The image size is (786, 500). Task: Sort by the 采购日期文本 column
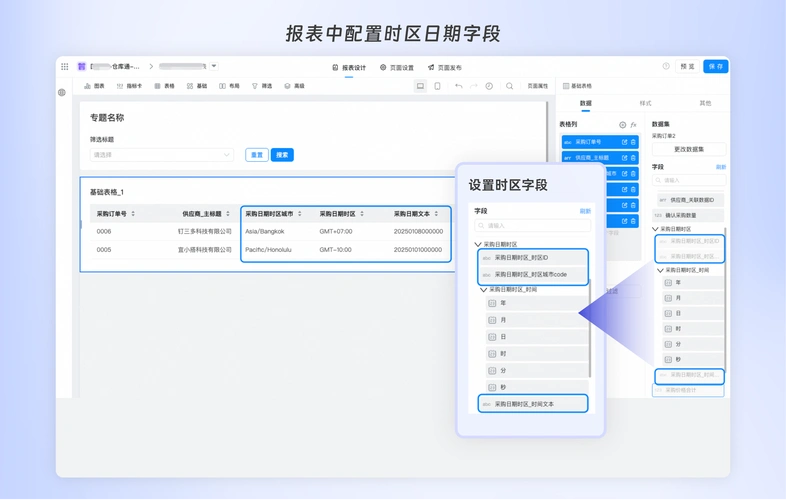tap(436, 214)
